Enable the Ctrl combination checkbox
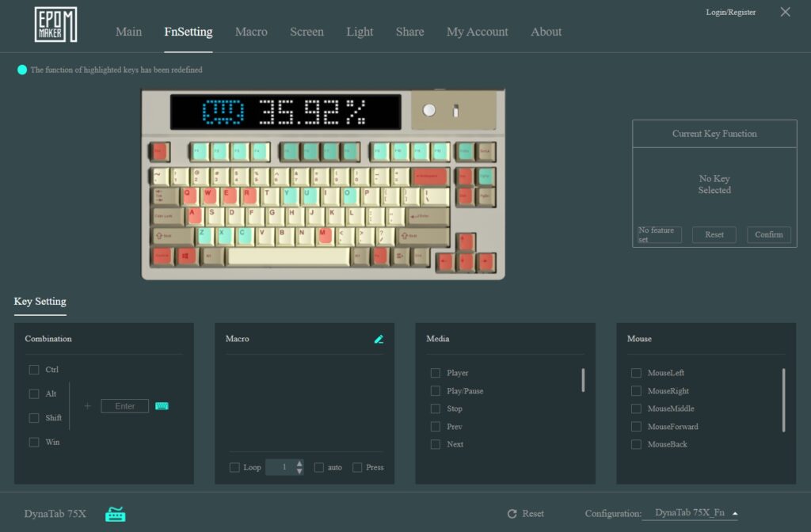811x532 pixels. point(34,370)
